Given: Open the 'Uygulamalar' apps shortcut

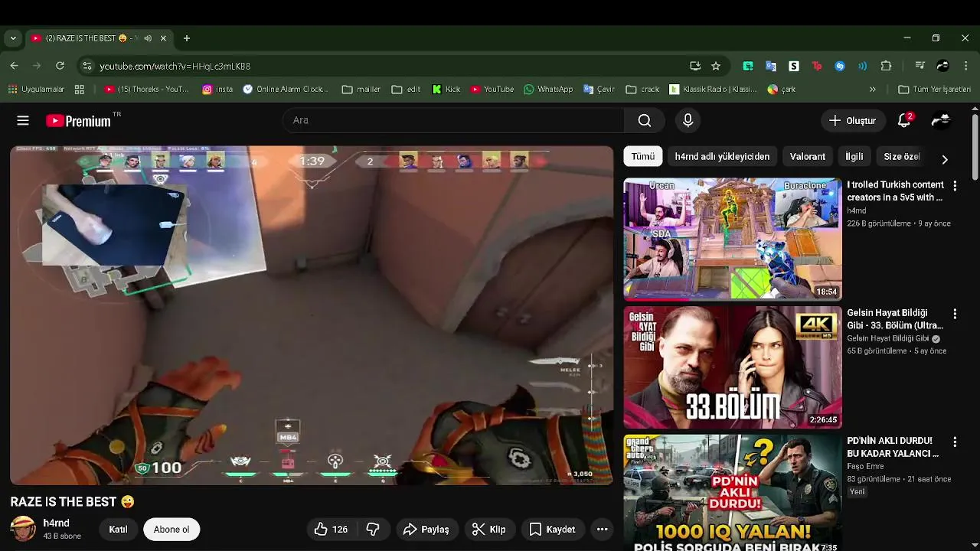Looking at the screenshot, I should [36, 90].
